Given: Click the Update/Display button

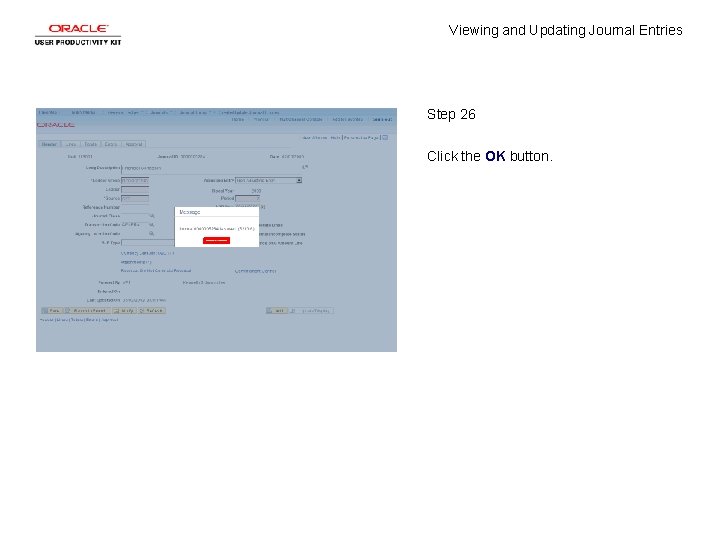Looking at the screenshot, I should 312,311.
